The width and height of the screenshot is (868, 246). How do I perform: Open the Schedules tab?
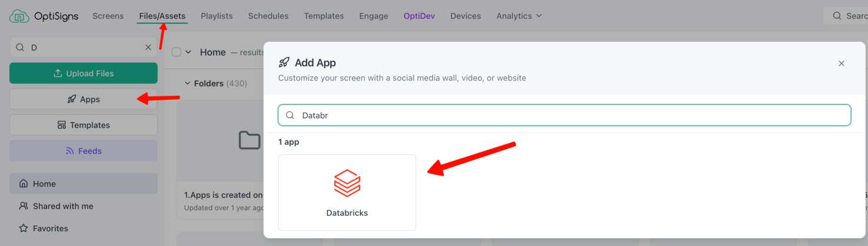point(268,16)
